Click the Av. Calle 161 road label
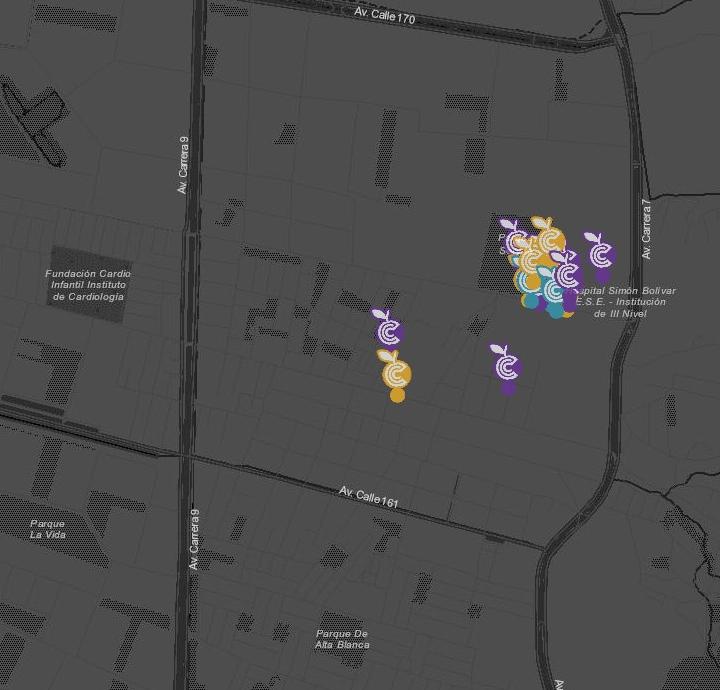 pos(368,497)
